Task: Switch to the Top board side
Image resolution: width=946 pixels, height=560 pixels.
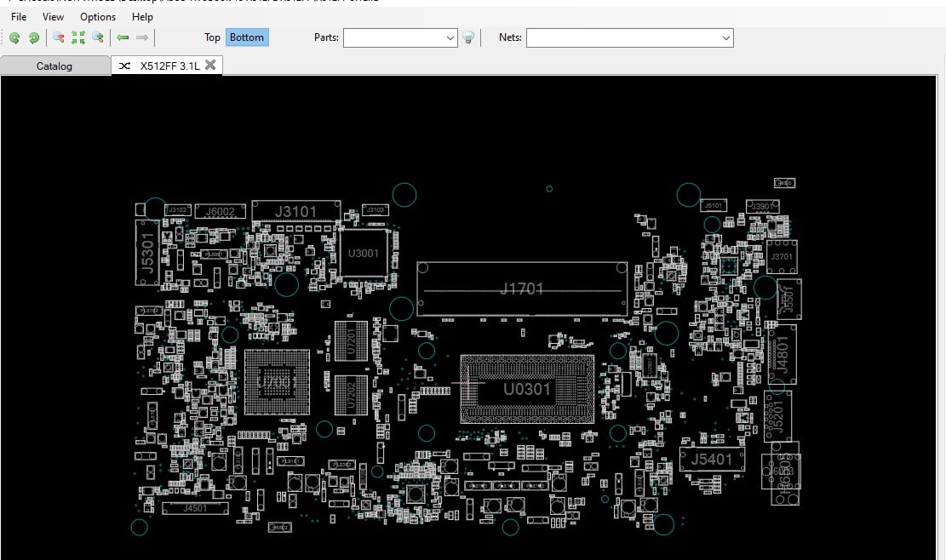Action: 212,37
